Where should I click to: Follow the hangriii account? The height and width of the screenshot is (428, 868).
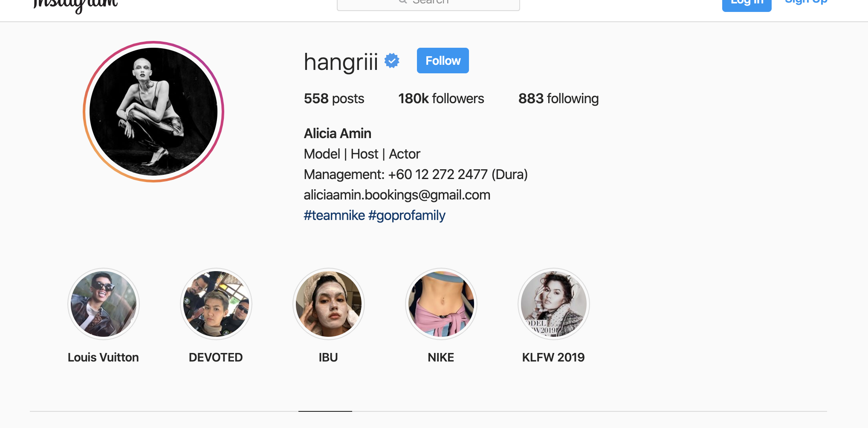click(x=443, y=61)
